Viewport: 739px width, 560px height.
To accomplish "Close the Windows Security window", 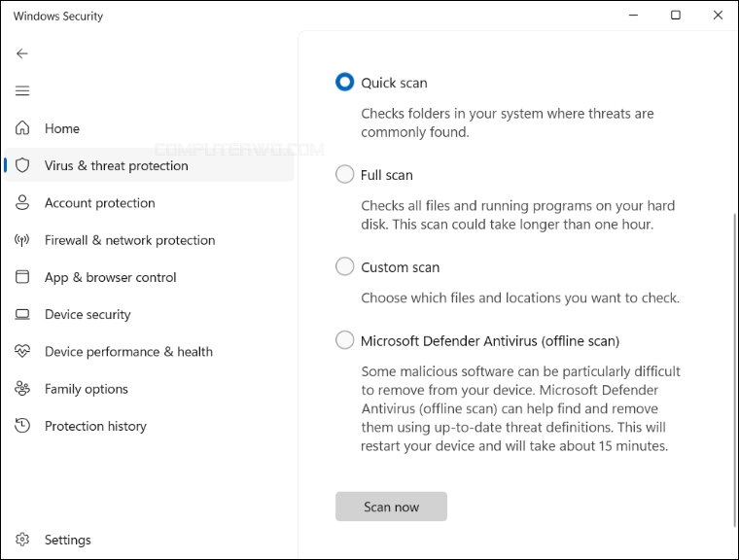I will pyautogui.click(x=718, y=16).
